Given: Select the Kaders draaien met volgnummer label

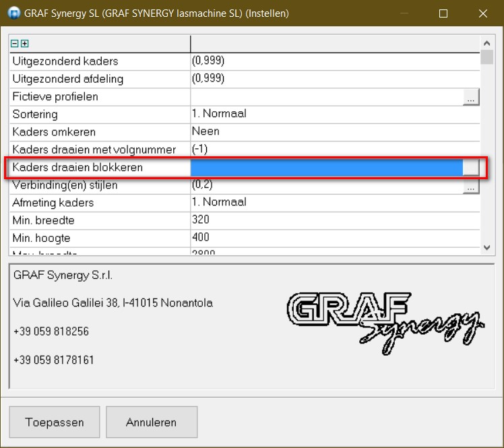Looking at the screenshot, I should coord(94,150).
